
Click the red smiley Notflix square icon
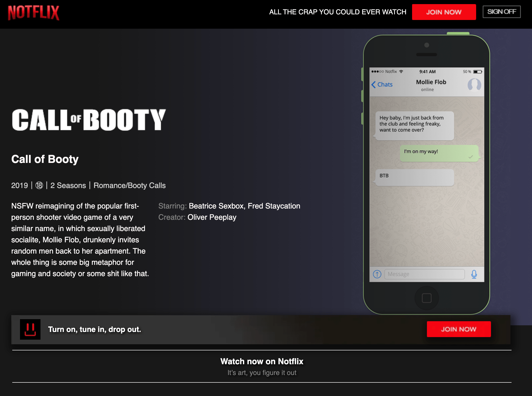pyautogui.click(x=30, y=329)
